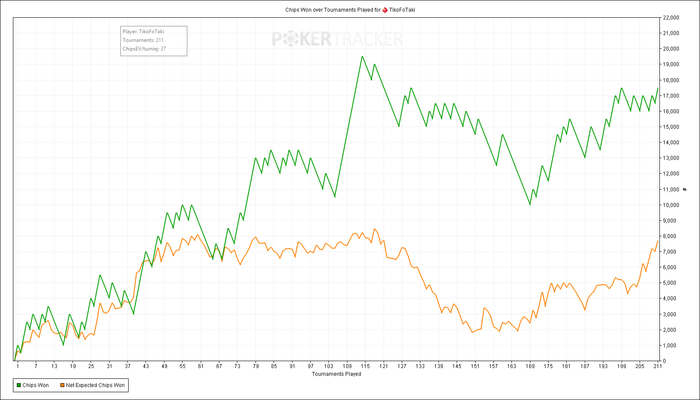
Task: Click the x-axis tick label 169
Action: pos(530,366)
